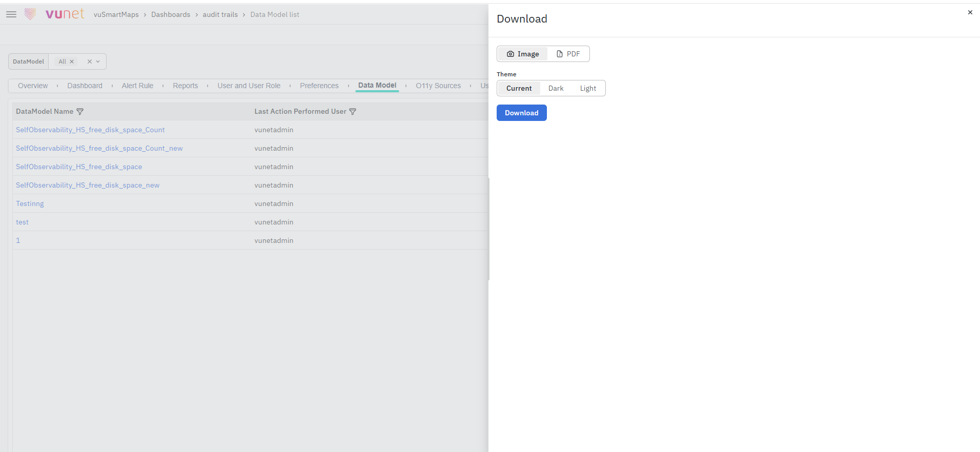Viewport: 980px width, 452px height.
Task: Open SelfObservability_HS_free_disk_space_Count_new link
Action: point(99,149)
